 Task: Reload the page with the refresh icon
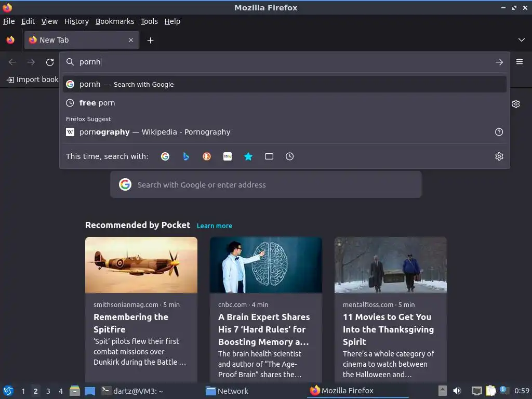coord(50,62)
